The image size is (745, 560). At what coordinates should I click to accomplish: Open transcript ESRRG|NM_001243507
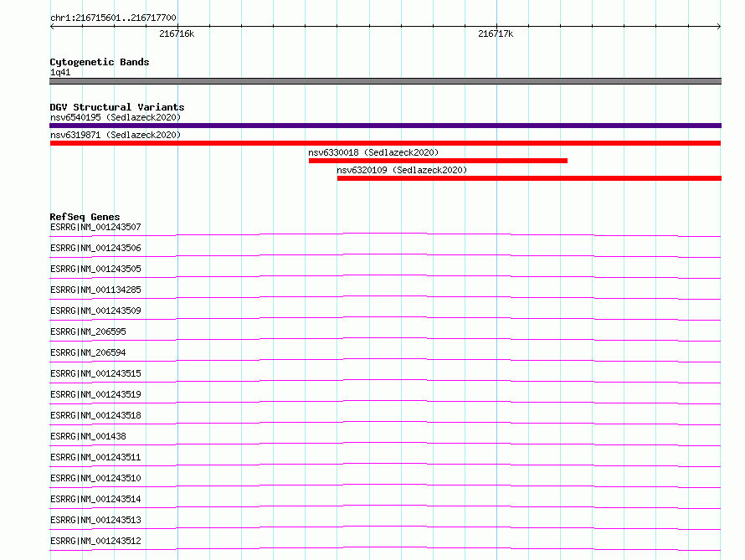95,227
